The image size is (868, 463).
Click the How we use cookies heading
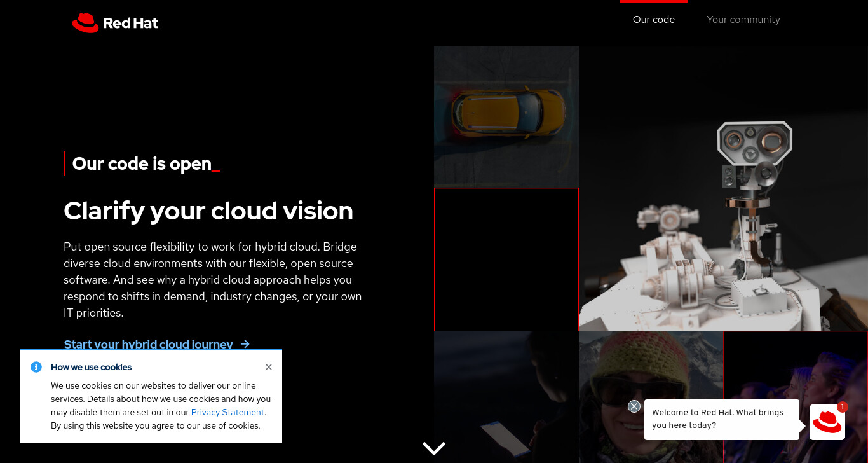coord(92,367)
